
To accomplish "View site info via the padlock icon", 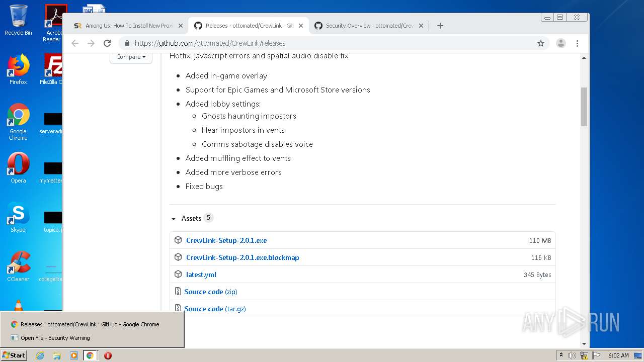I will pyautogui.click(x=127, y=43).
